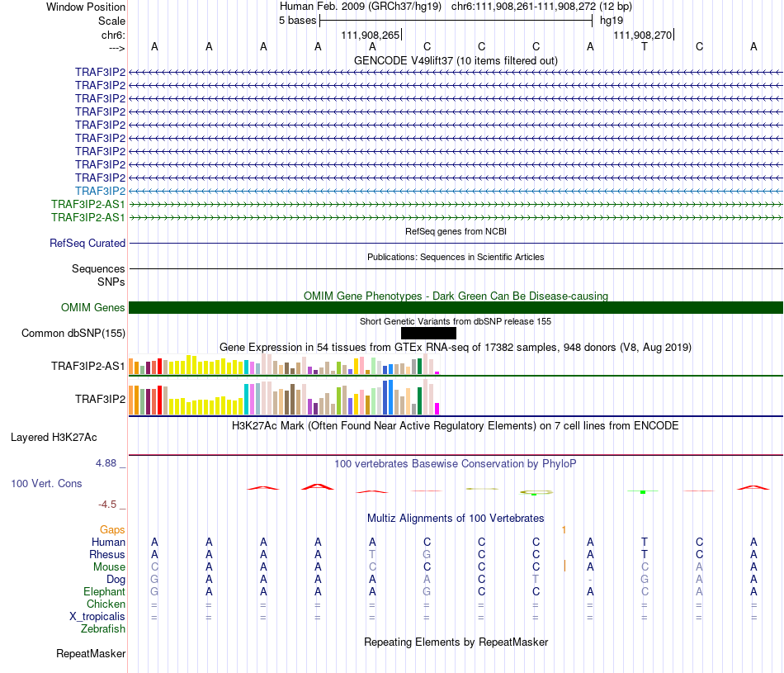Image resolution: width=784 pixels, height=673 pixels.
Task: Click the Layered H3K27Ac label
Action: [x=54, y=438]
